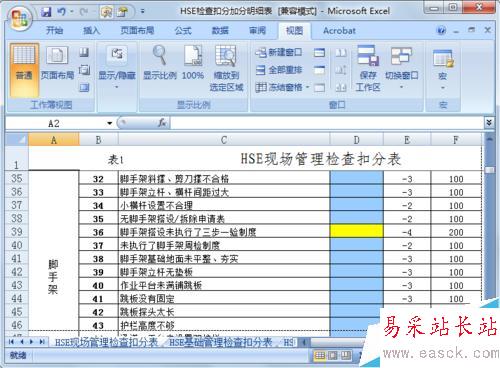Click vertical scrollbar up arrow
Image resolution: width=500 pixels, height=368 pixels.
pyautogui.click(x=489, y=138)
